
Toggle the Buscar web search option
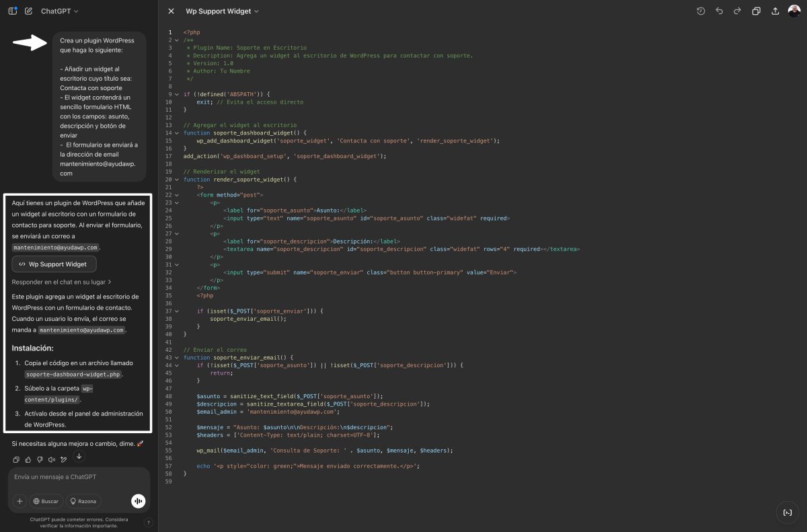pos(46,501)
